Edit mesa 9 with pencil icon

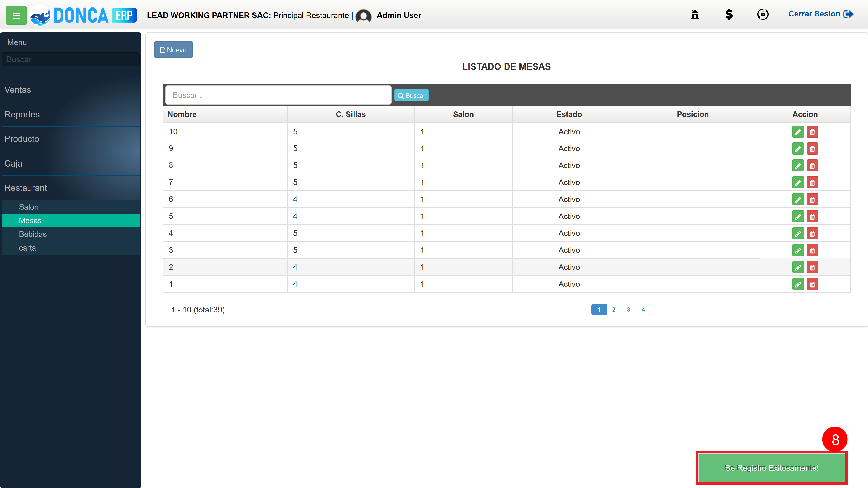[798, 148]
